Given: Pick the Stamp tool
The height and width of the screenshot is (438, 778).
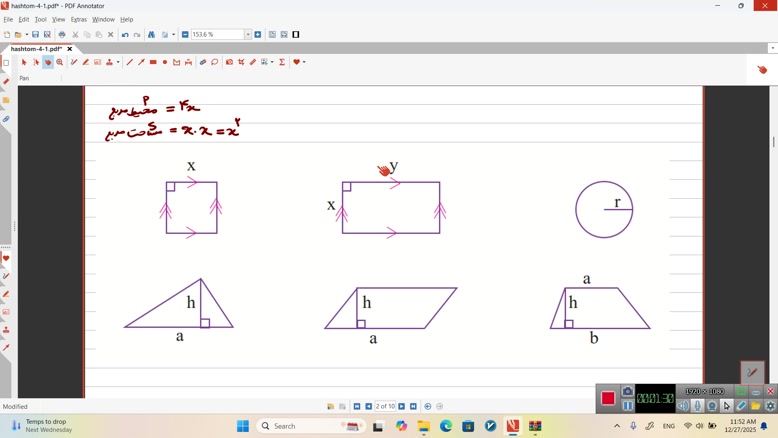Looking at the screenshot, I should point(109,62).
